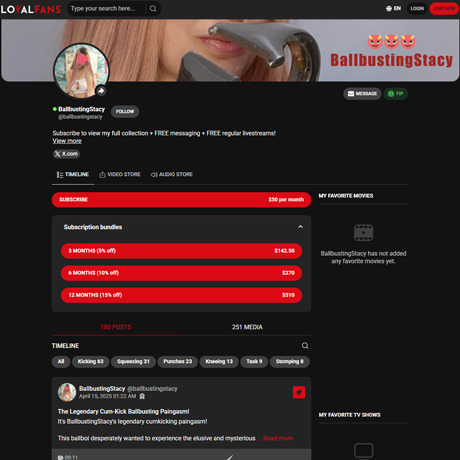Click the View more link
The width and height of the screenshot is (460, 460).
pyautogui.click(x=67, y=141)
